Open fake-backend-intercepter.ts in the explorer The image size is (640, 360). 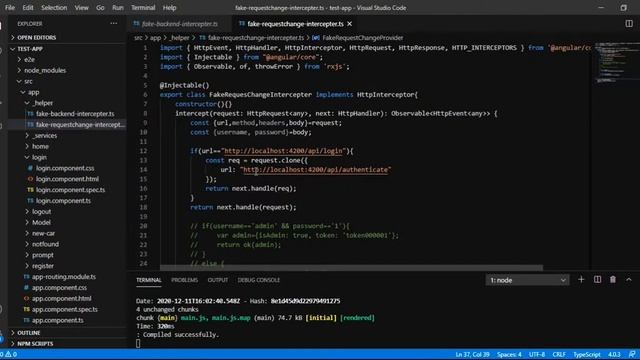click(x=75, y=114)
